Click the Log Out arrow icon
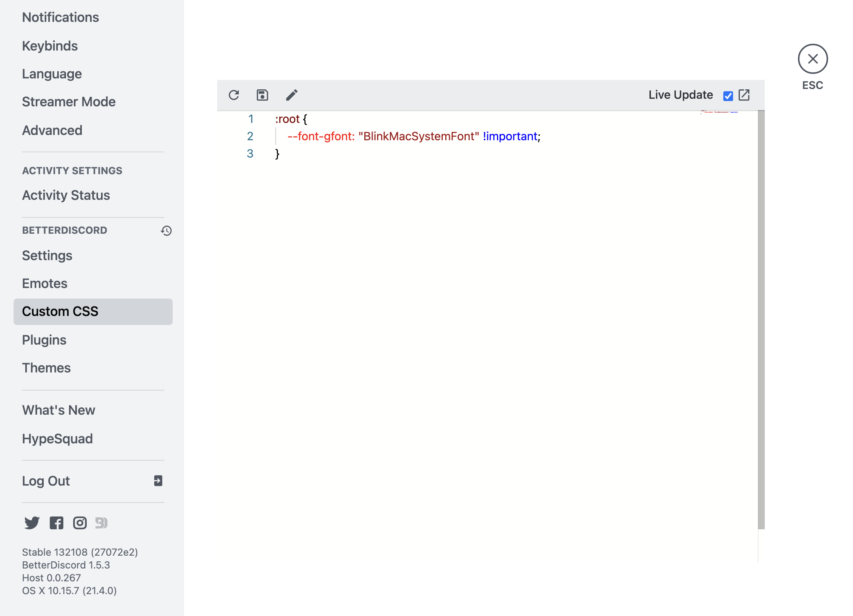 pyautogui.click(x=158, y=481)
